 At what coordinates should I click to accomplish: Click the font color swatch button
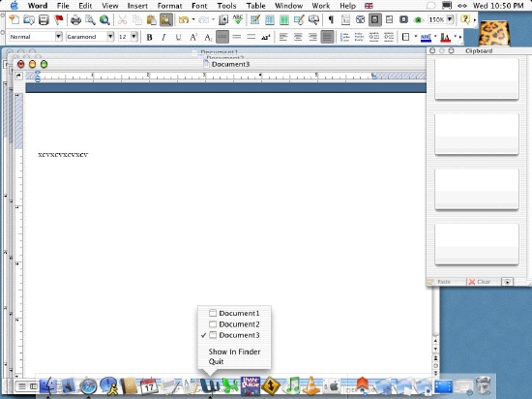click(x=445, y=37)
